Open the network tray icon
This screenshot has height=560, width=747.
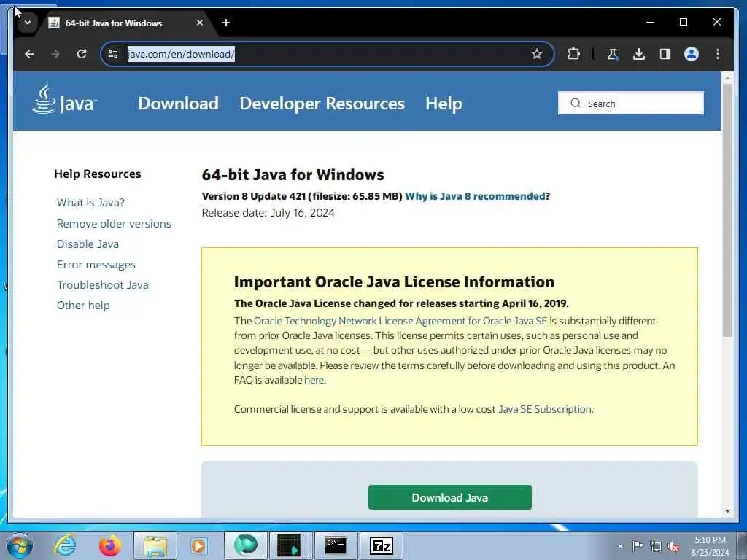click(x=656, y=546)
